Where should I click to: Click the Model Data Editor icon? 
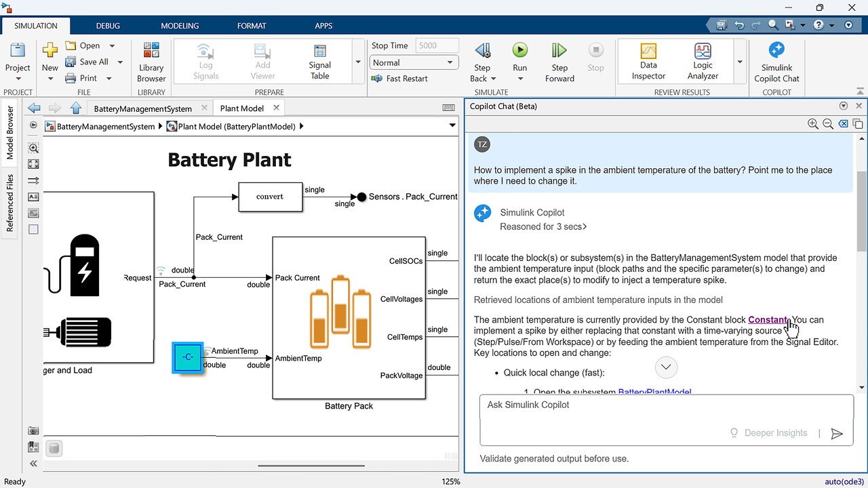34,447
